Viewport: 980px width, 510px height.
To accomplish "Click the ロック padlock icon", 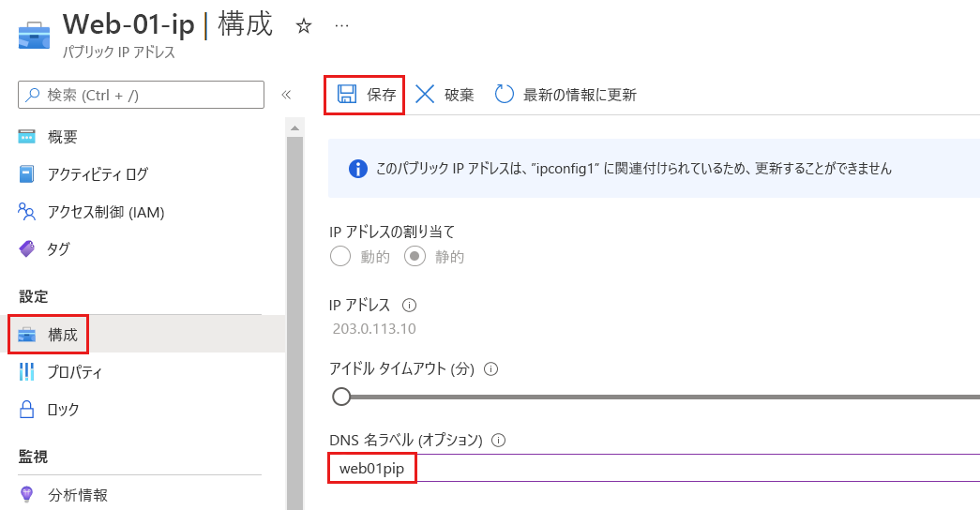I will point(27,410).
